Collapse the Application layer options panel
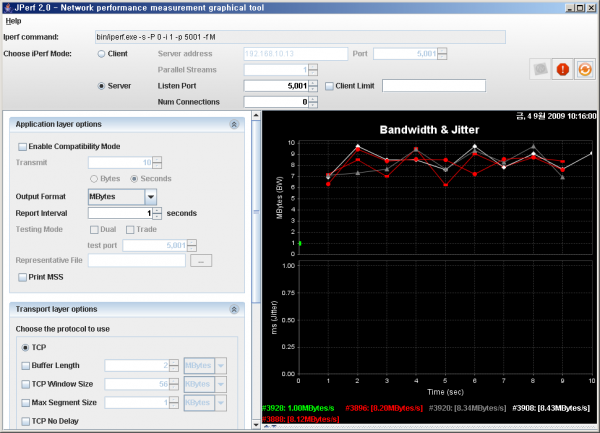The height and width of the screenshot is (433, 600). [x=234, y=124]
